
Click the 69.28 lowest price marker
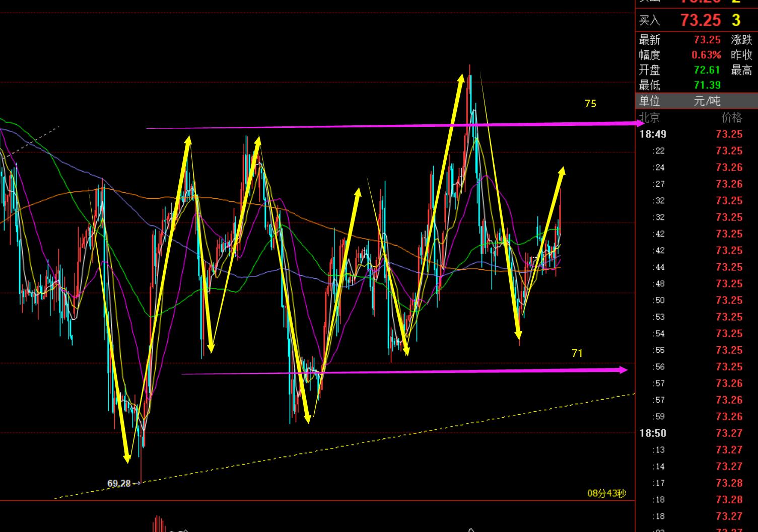(x=119, y=483)
